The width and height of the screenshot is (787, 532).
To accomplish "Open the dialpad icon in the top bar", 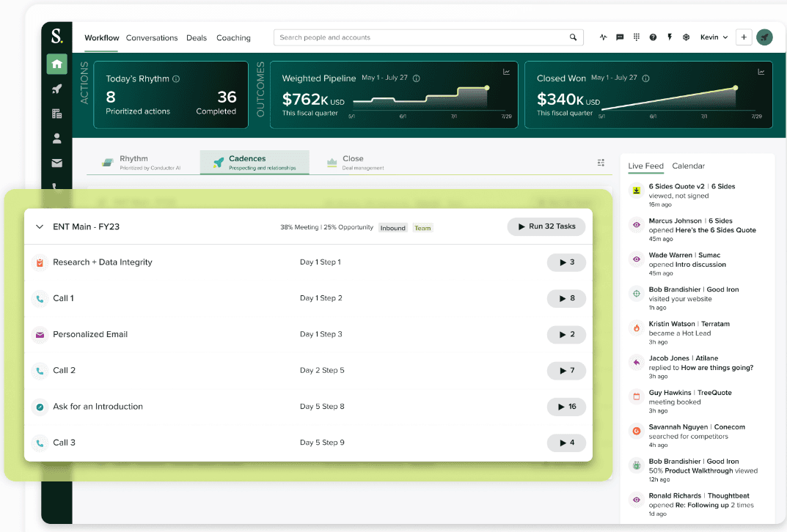I will pos(636,37).
